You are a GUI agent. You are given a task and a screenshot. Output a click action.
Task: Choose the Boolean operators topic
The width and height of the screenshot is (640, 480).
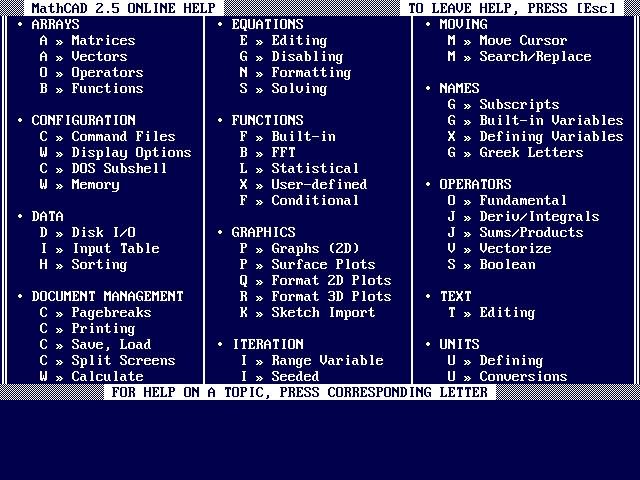[507, 264]
